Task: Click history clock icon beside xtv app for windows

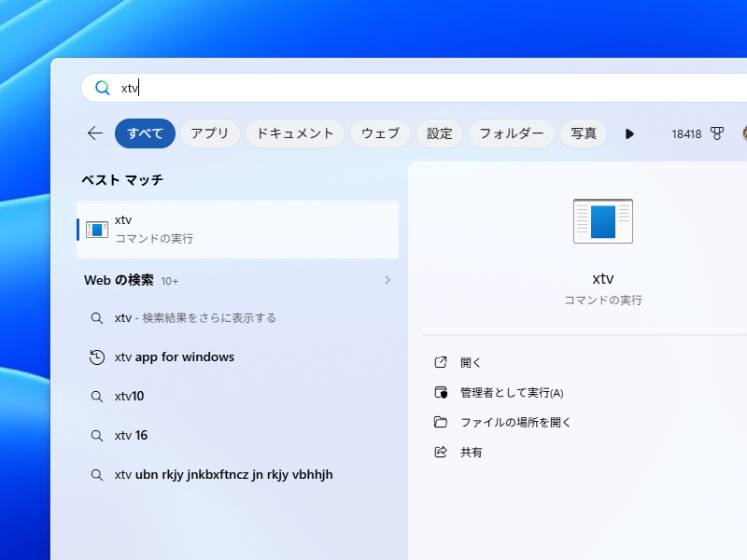Action: click(97, 357)
